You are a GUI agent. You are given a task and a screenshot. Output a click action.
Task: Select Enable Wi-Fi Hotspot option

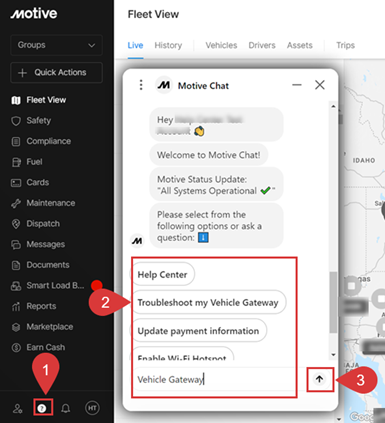(x=182, y=355)
